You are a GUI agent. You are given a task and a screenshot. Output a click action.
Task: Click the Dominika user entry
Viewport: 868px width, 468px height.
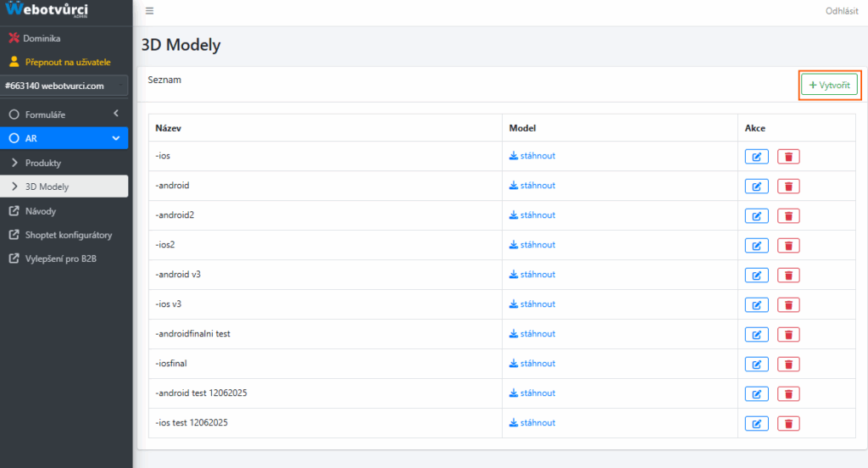tap(34, 38)
